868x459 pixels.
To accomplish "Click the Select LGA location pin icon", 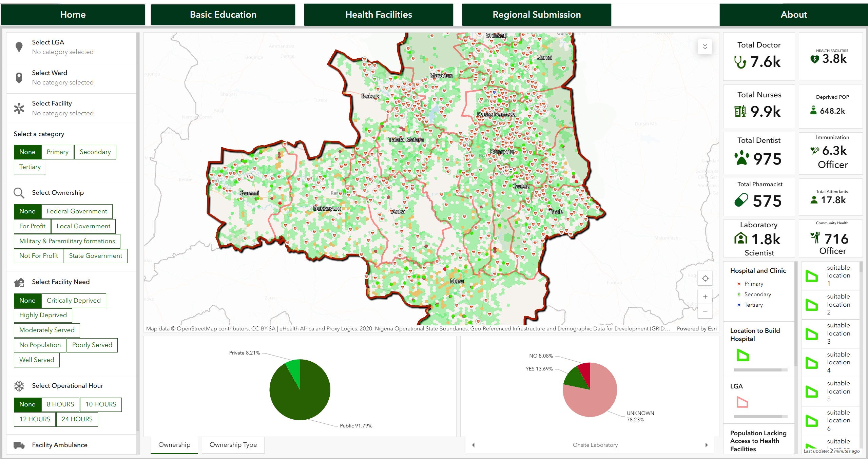I will coord(19,46).
